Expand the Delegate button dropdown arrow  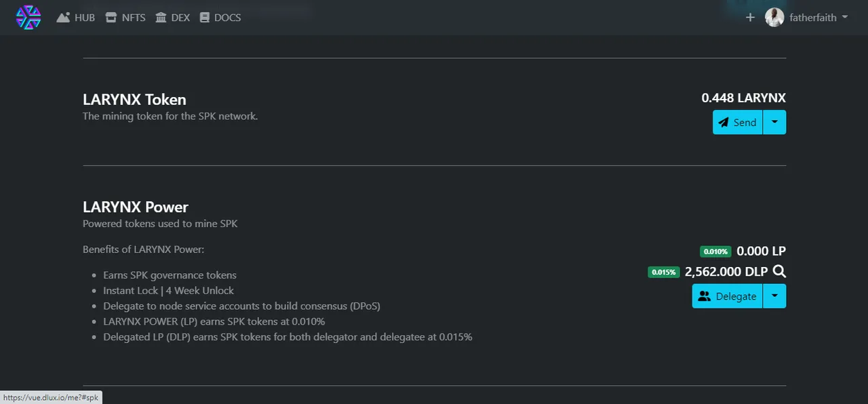[774, 296]
